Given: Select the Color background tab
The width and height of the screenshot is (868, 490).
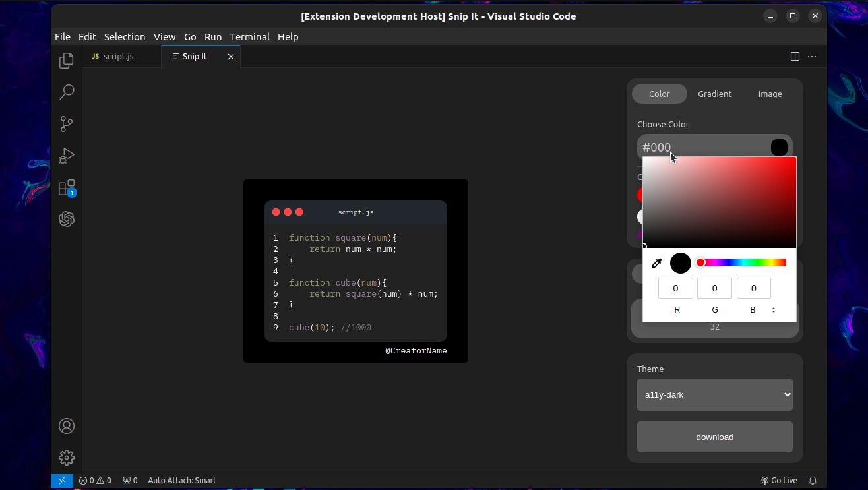Looking at the screenshot, I should [x=660, y=94].
